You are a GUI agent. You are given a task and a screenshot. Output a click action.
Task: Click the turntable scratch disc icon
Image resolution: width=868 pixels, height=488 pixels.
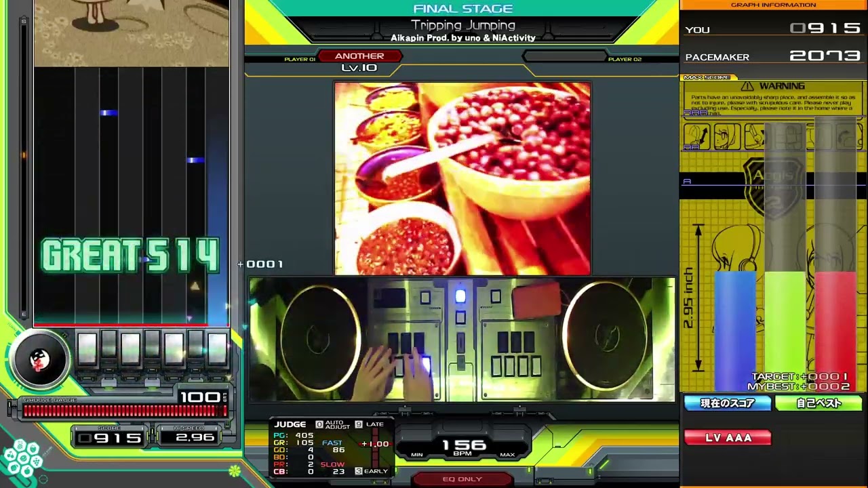39,361
